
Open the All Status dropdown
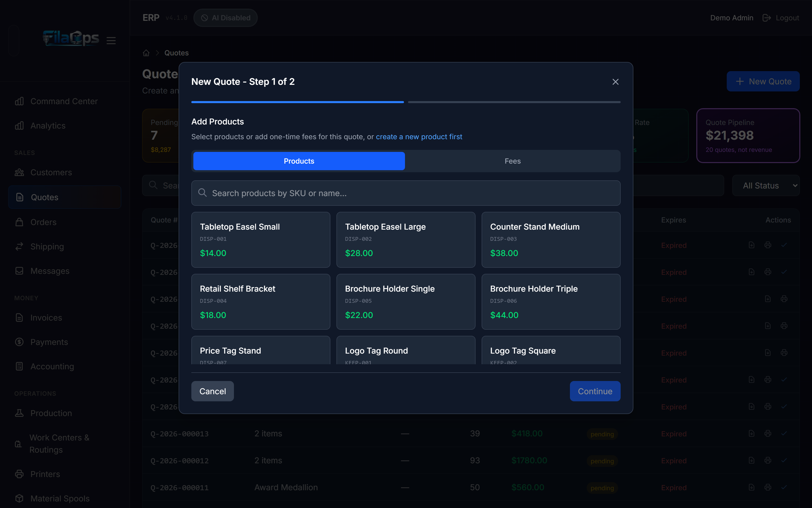tap(766, 185)
